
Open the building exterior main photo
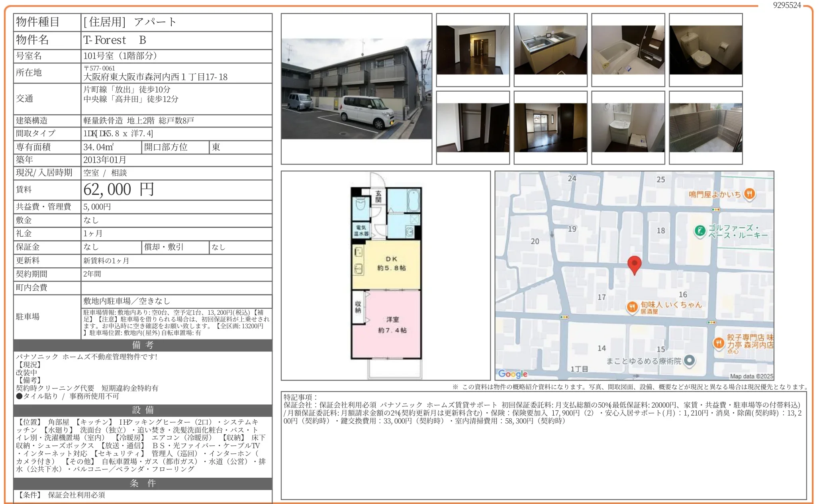click(356, 89)
